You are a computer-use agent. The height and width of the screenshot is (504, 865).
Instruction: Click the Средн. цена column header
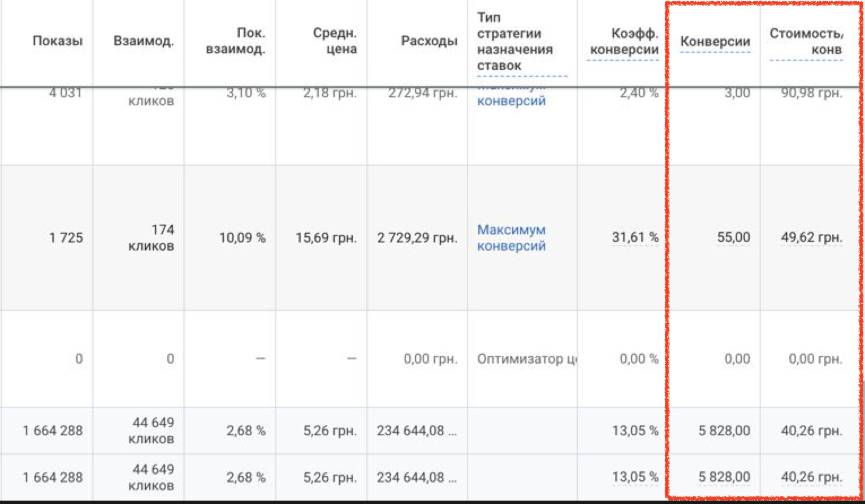point(335,41)
